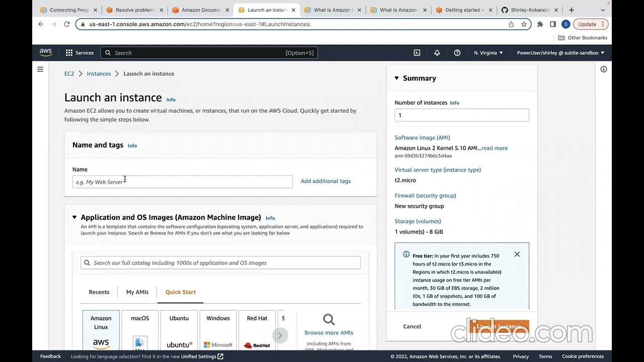
Task: Open Privacy link in footer
Action: tap(521, 356)
